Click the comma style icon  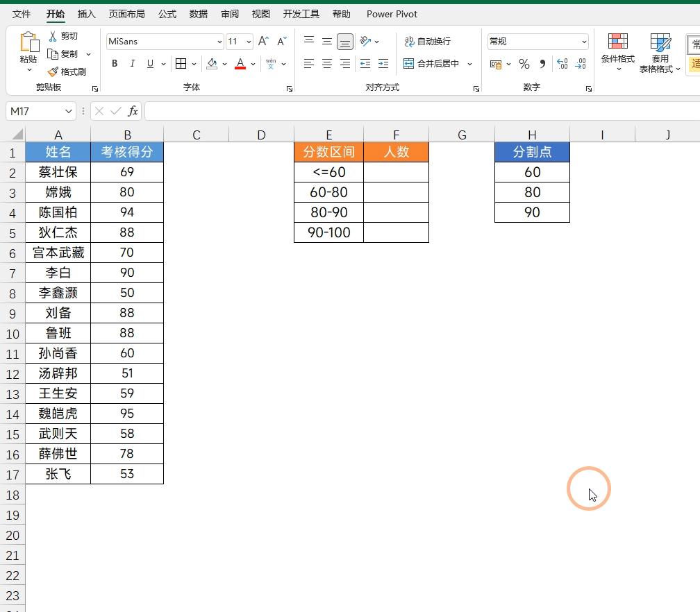542,64
